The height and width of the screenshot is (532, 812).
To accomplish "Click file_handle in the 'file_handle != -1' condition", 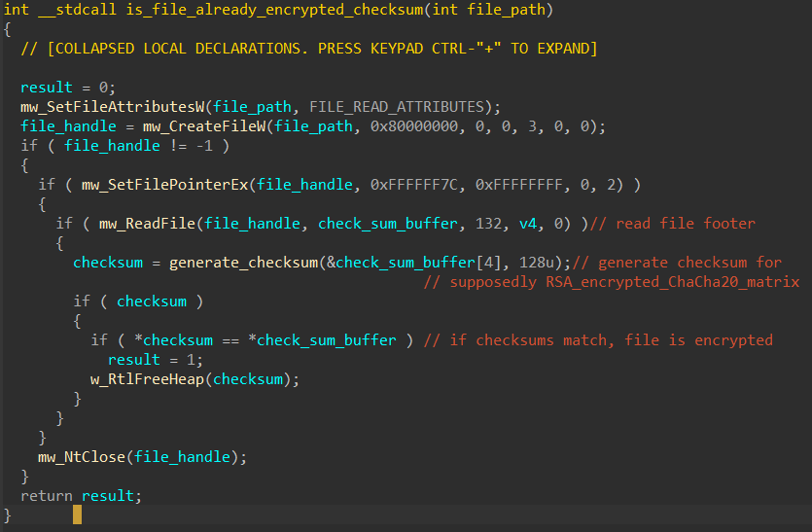I will [x=112, y=146].
